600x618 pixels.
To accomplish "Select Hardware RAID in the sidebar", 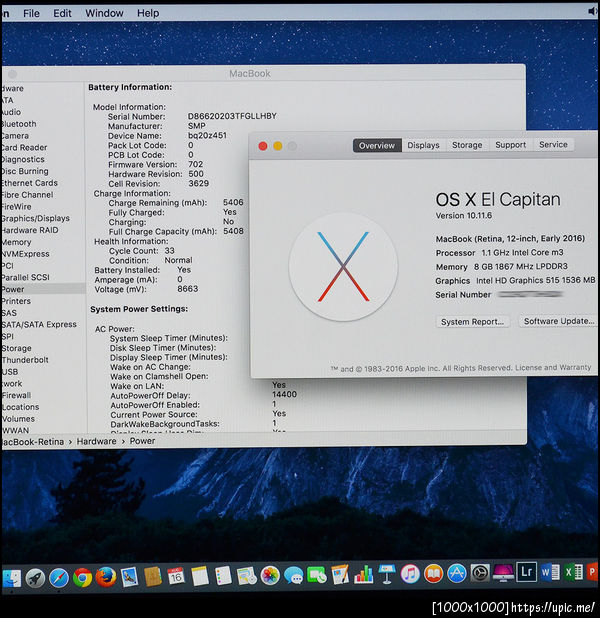I will tap(30, 230).
